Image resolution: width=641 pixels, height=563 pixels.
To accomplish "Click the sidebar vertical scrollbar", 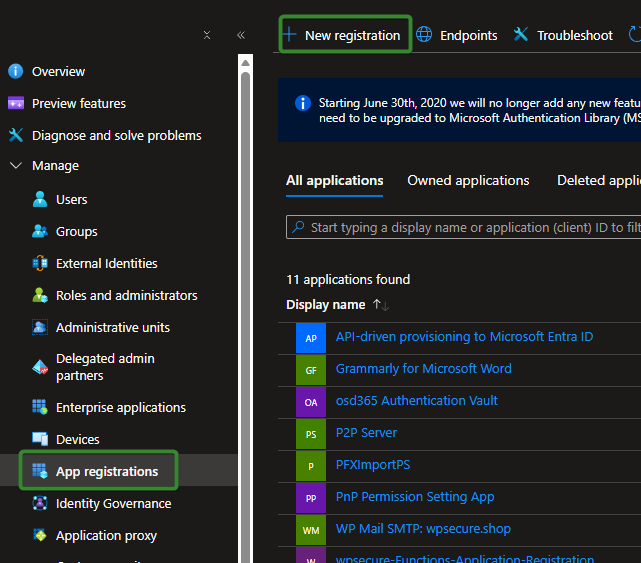I will (245, 300).
